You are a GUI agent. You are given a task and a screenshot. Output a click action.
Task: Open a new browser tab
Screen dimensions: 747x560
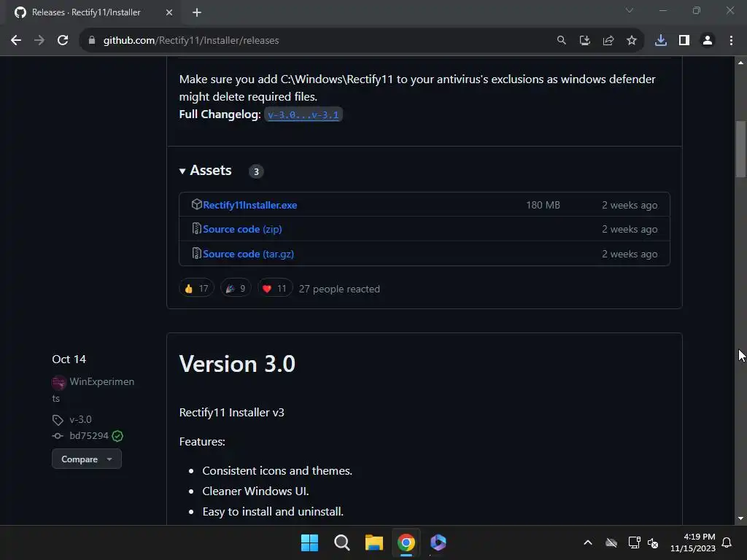tap(197, 12)
